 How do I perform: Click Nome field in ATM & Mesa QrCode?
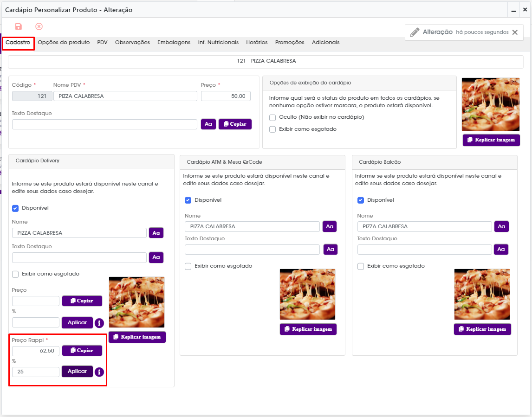[x=252, y=226]
